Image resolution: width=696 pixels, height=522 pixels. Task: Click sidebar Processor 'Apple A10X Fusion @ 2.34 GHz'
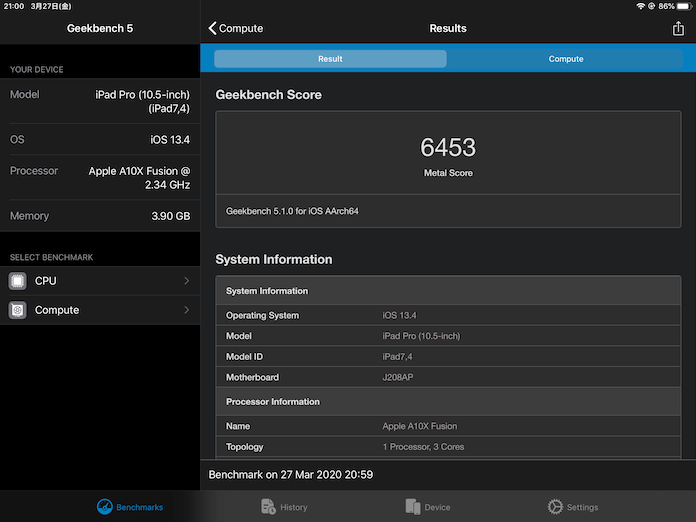point(139,178)
